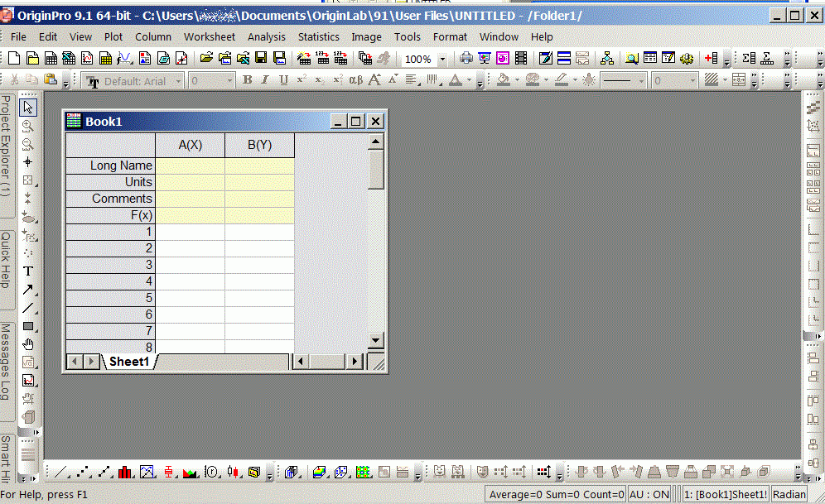Open the line style dropdown
The height and width of the screenshot is (504, 825).
641,80
